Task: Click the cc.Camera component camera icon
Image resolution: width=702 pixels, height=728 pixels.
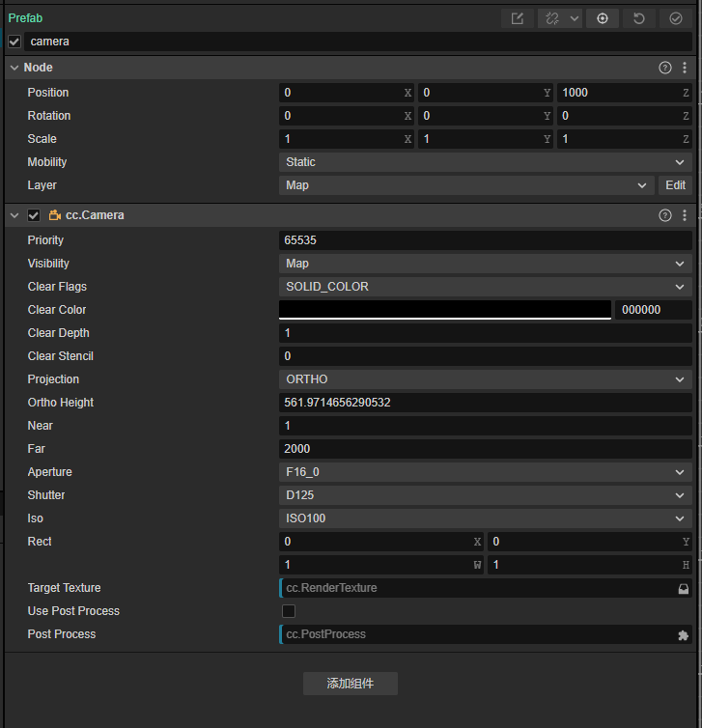Action: click(55, 215)
